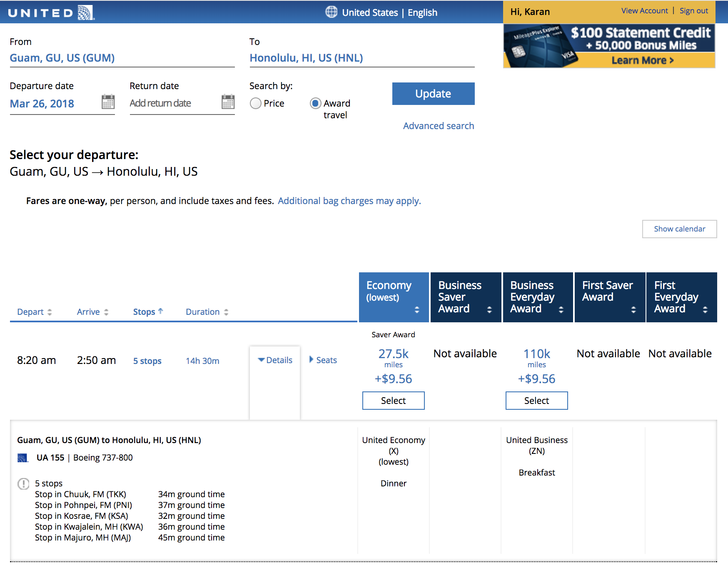This screenshot has height=568, width=728.
Task: Sort by Arrive column arrows
Action: [x=106, y=312]
